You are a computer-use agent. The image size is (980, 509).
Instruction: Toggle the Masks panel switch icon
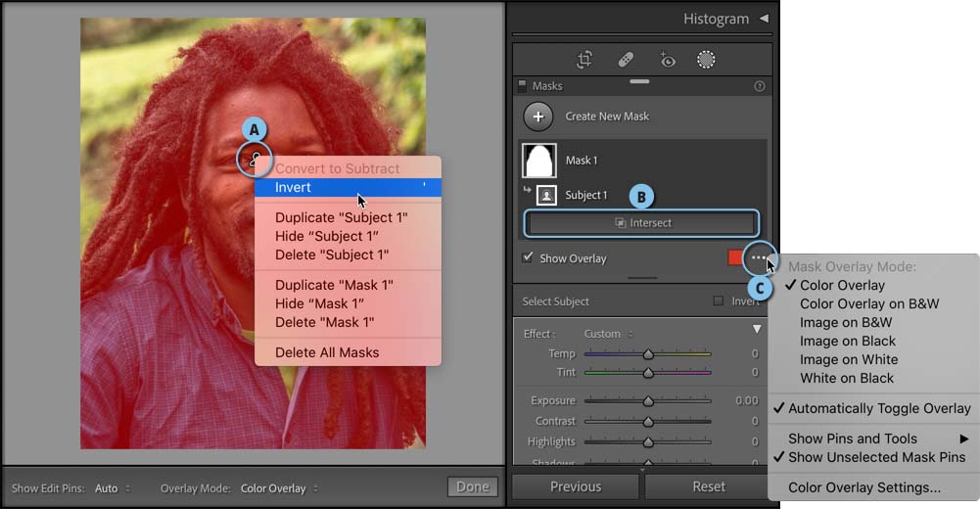coord(523,85)
